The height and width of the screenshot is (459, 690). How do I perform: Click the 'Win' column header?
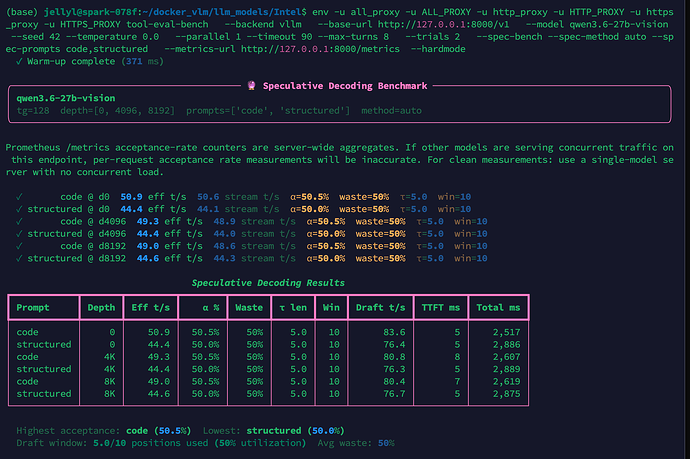(331, 308)
